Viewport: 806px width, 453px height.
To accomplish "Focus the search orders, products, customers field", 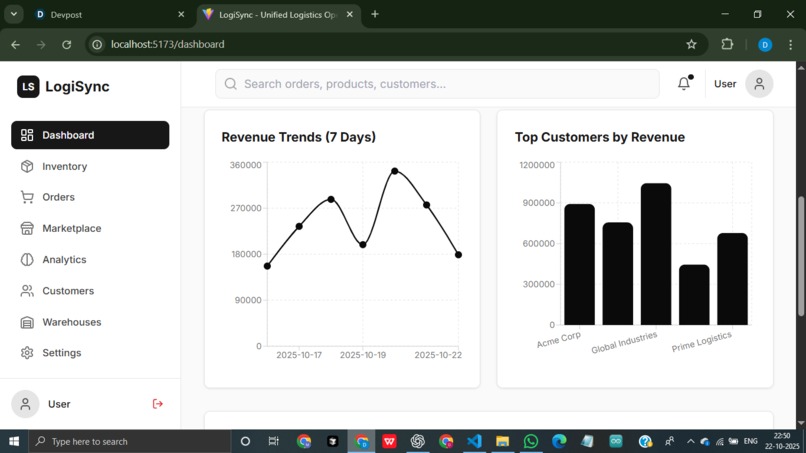I will pyautogui.click(x=437, y=84).
